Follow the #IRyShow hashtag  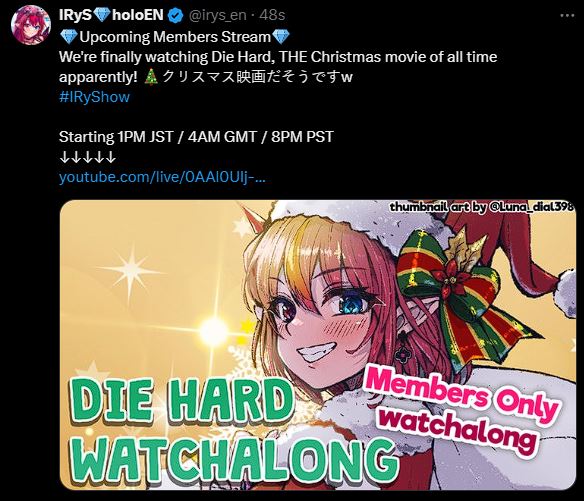coord(94,97)
